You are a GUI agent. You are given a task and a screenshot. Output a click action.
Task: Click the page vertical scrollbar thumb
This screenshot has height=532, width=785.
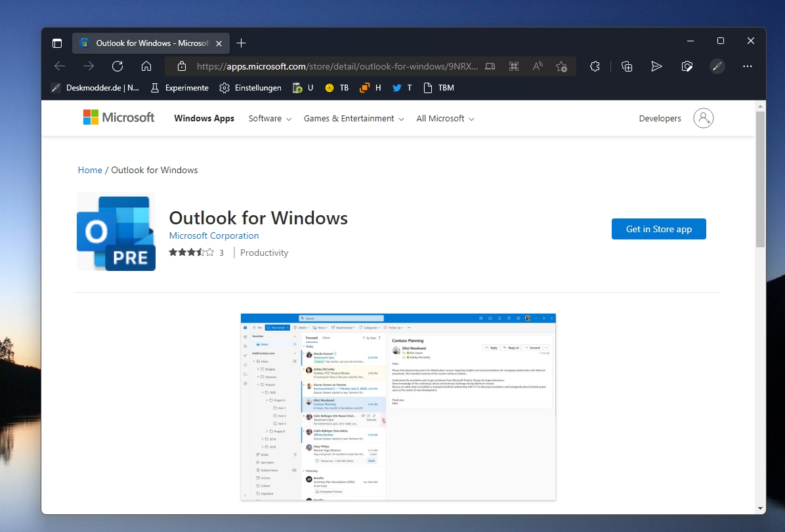(761, 179)
